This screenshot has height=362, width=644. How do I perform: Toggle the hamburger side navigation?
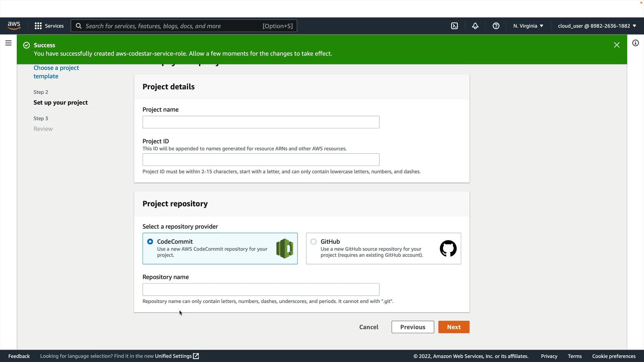tap(8, 43)
